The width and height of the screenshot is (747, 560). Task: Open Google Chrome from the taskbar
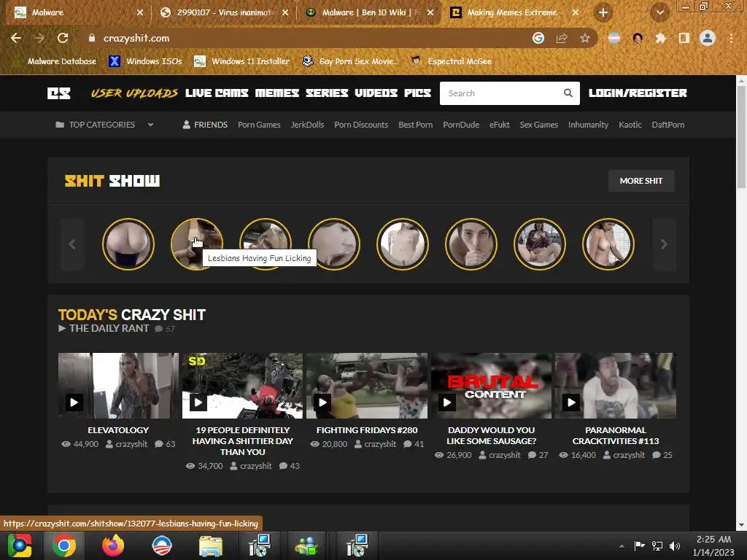pyautogui.click(x=64, y=545)
